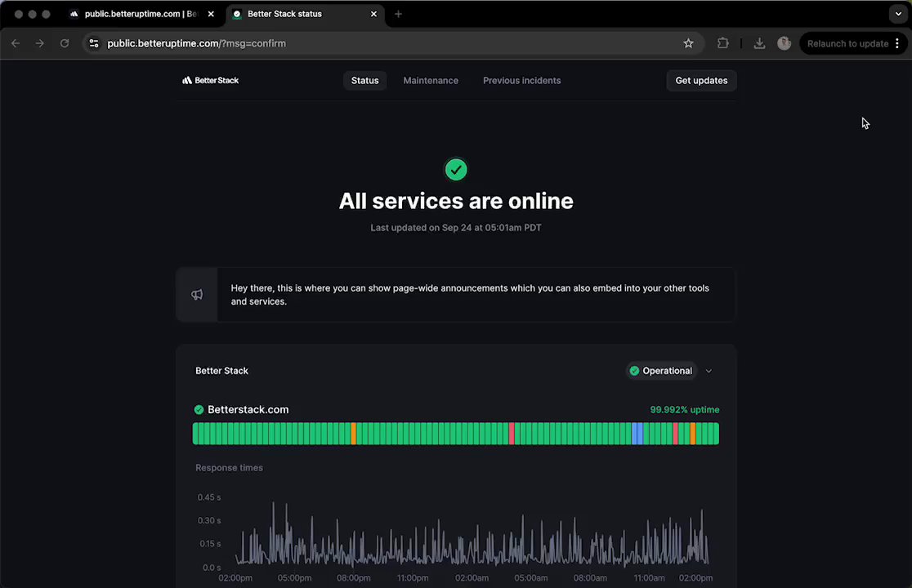Click the All services are online heading
The image size is (912, 588).
click(456, 201)
